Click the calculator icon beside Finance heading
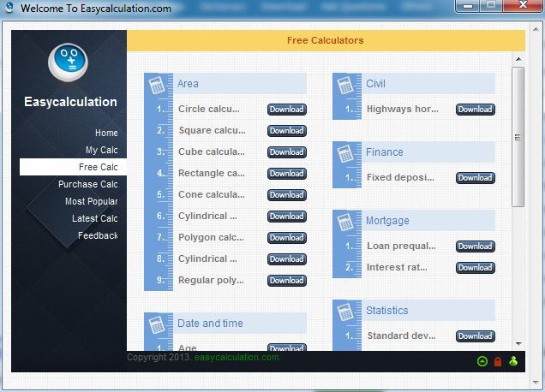This screenshot has height=392, width=545. pos(345,153)
